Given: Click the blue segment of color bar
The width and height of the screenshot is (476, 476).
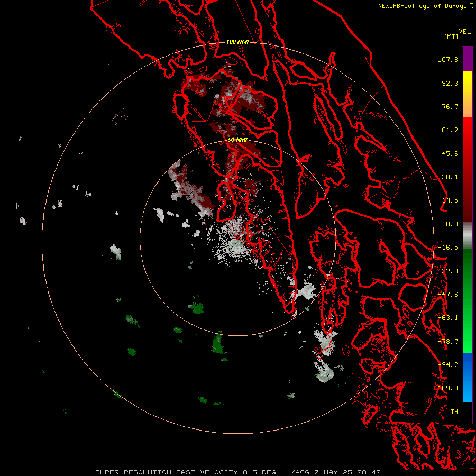Looking at the screenshot, I should [467, 377].
